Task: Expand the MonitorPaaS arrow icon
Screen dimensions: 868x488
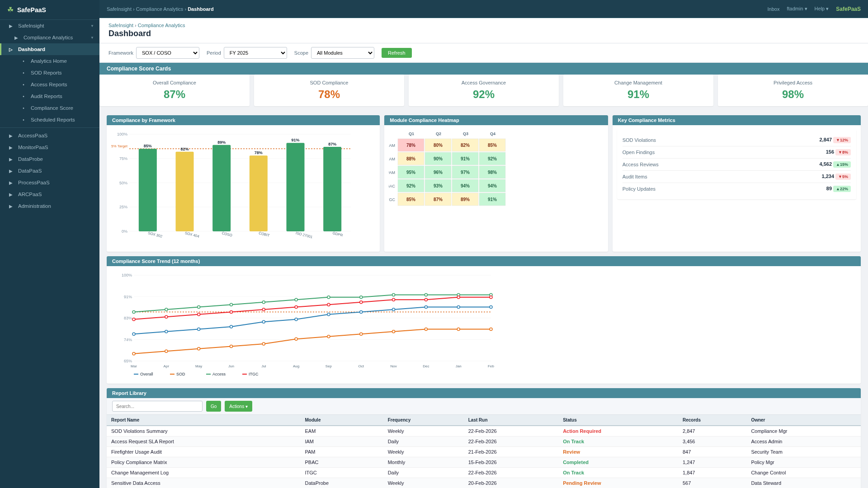Action: pos(11,148)
